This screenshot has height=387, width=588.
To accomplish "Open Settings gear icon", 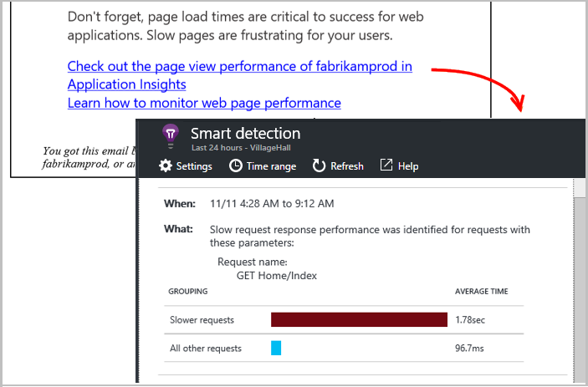I will click(166, 166).
